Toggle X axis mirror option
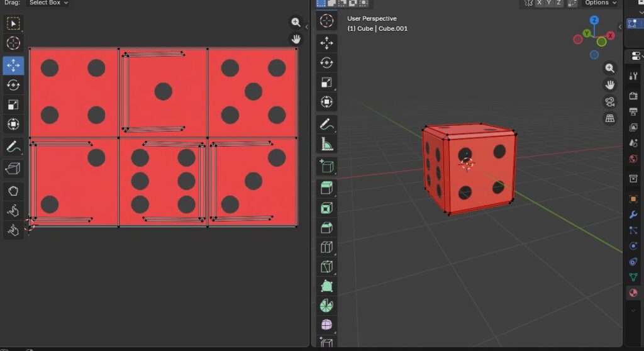 539,3
